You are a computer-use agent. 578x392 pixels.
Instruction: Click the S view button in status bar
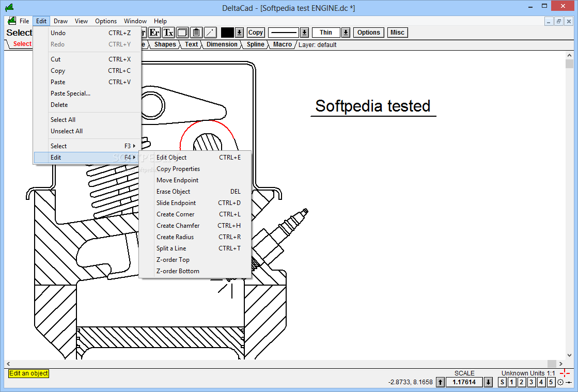[x=502, y=382]
